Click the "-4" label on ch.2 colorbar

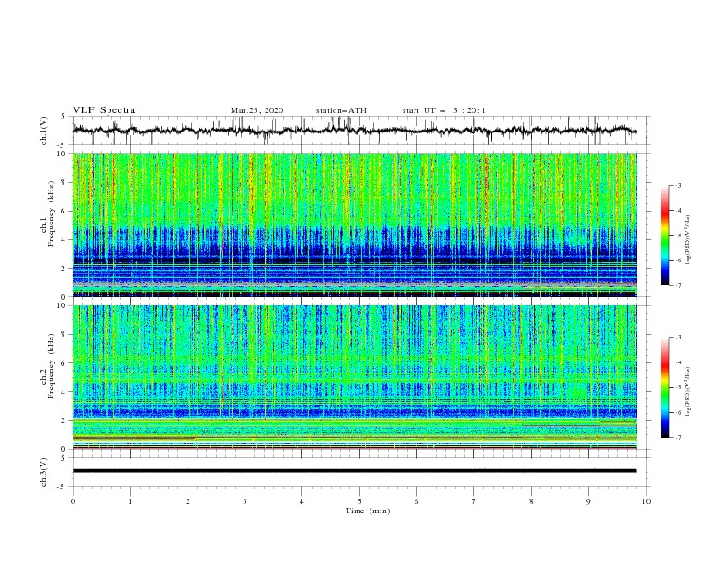677,362
